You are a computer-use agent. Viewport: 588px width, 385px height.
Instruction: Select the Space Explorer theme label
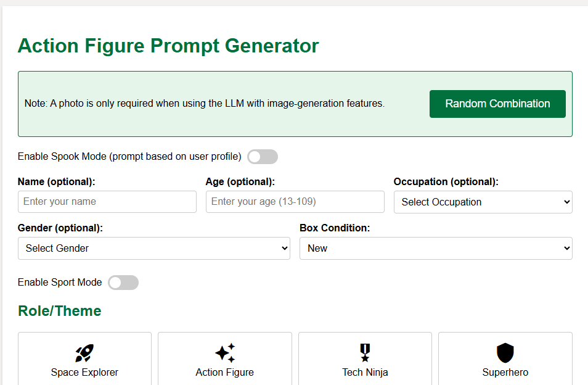click(84, 373)
